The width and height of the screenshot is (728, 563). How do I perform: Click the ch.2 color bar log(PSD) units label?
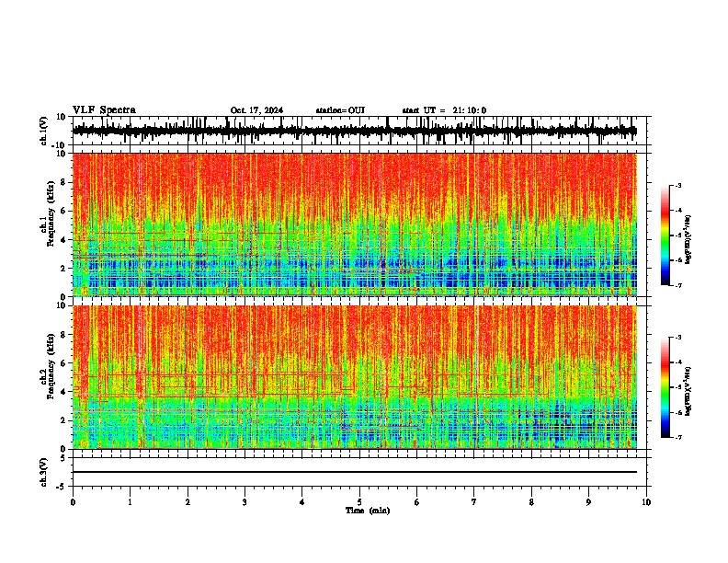tap(688, 391)
